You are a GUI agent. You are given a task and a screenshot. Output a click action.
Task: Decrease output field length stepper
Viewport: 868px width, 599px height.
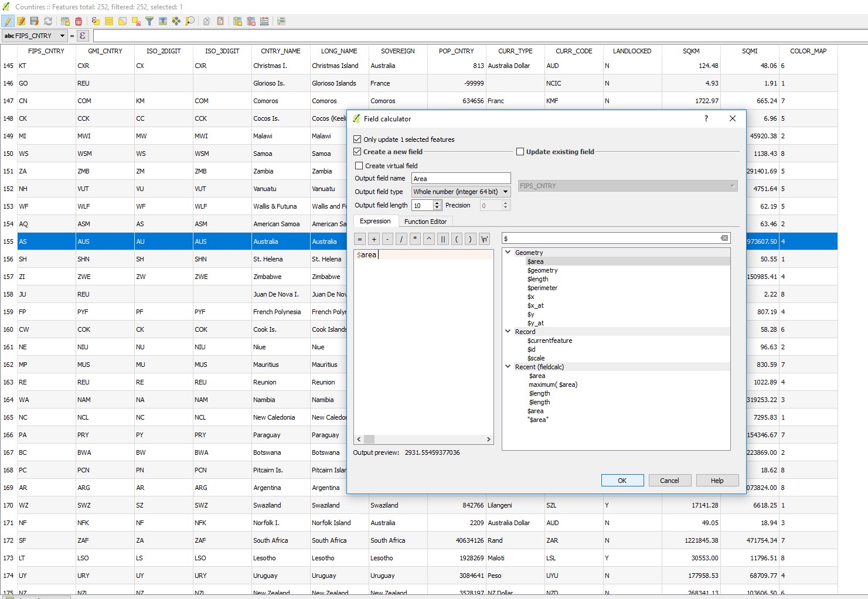pyautogui.click(x=437, y=208)
